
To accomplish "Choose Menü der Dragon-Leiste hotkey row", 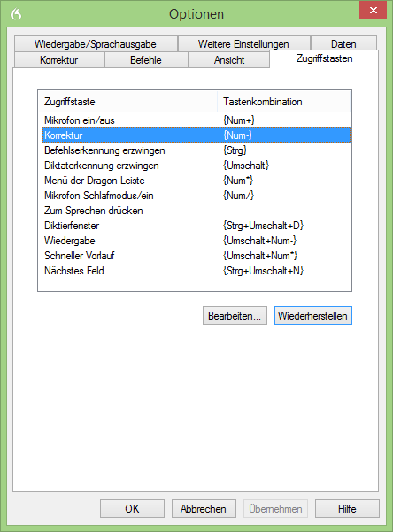I will click(x=196, y=181).
